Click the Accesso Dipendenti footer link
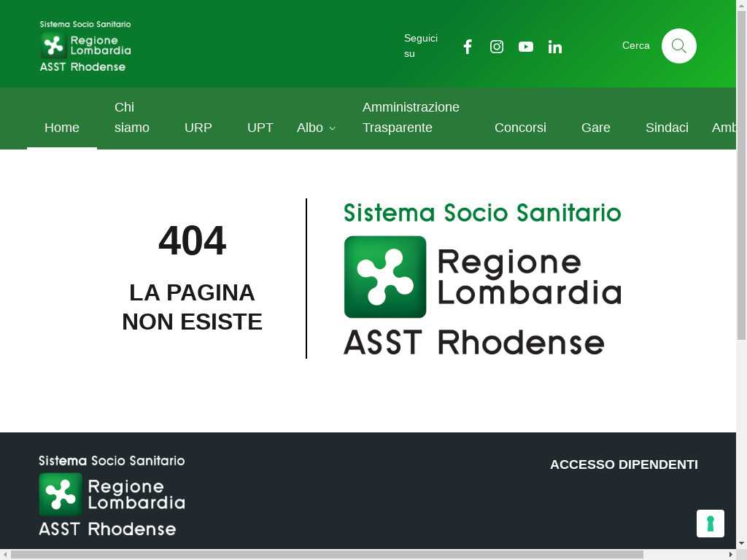Viewport: 747px width, 560px height. coord(624,464)
